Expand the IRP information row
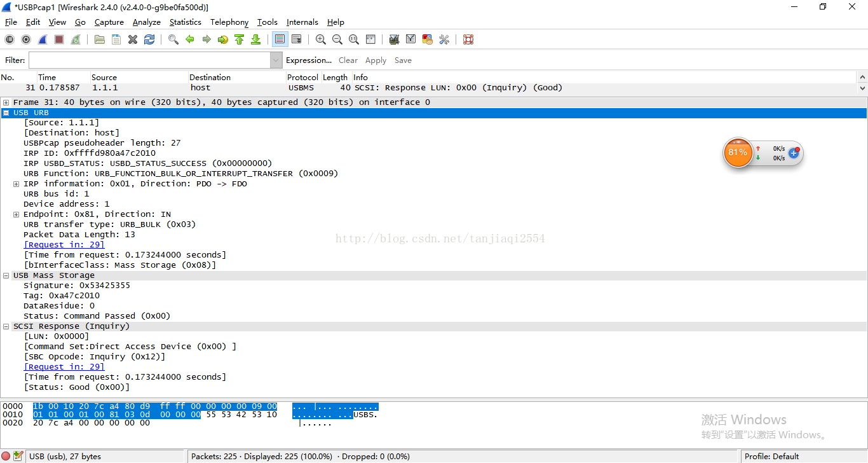 pos(17,184)
